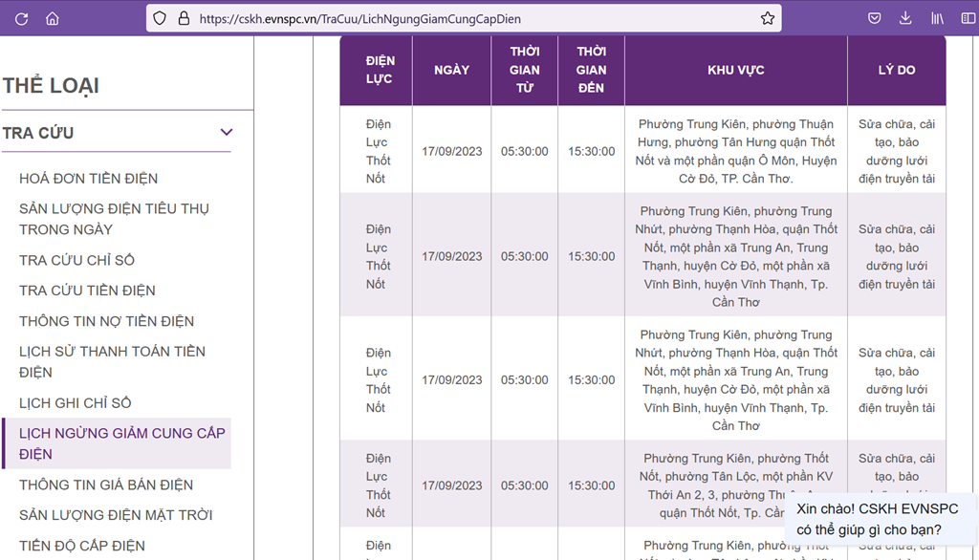Select TRA CỨU CHỈ SỐ menu item
Image resolution: width=979 pixels, height=560 pixels.
click(x=76, y=260)
